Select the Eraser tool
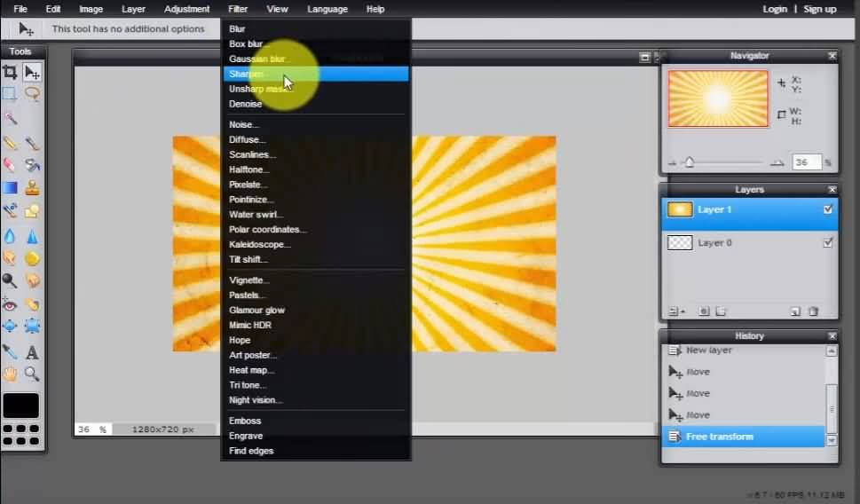The height and width of the screenshot is (504, 860). coord(10,164)
